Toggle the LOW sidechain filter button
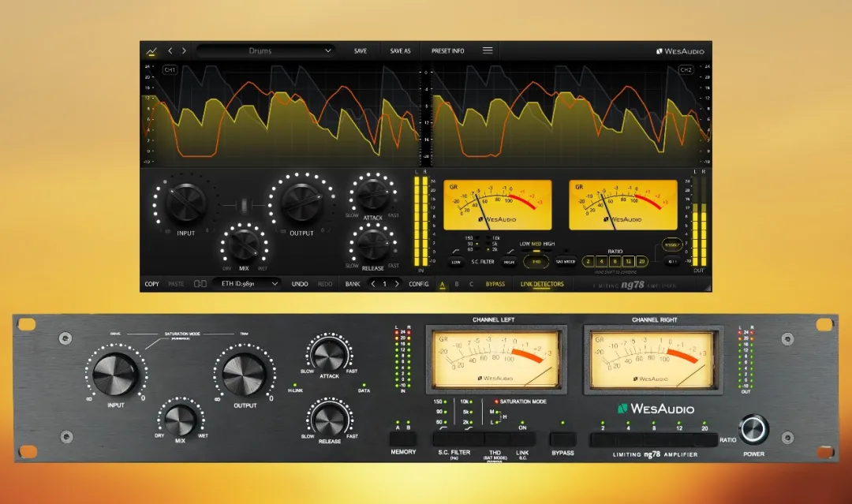The image size is (852, 504). click(x=456, y=263)
